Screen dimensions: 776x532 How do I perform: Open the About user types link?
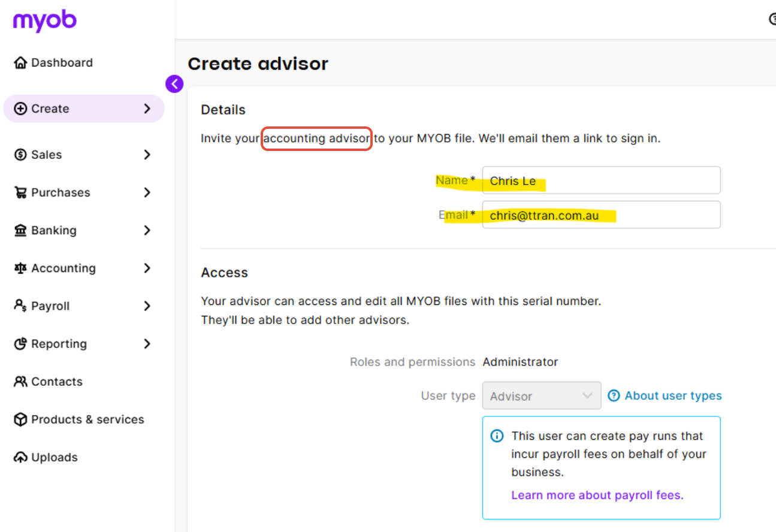[674, 396]
